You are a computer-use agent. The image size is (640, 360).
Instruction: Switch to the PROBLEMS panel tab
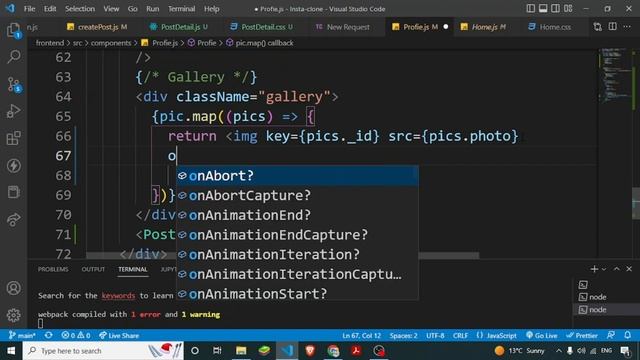tap(53, 269)
